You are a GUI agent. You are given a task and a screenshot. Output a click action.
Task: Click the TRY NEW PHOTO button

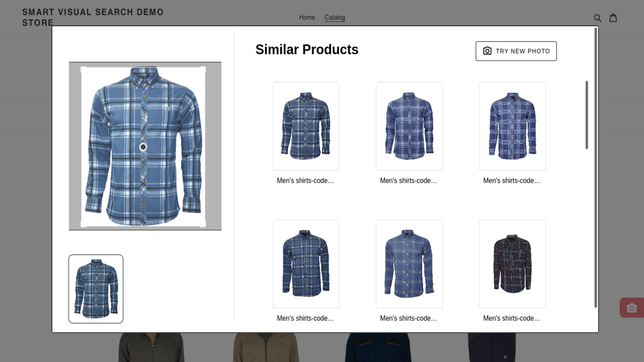(516, 51)
